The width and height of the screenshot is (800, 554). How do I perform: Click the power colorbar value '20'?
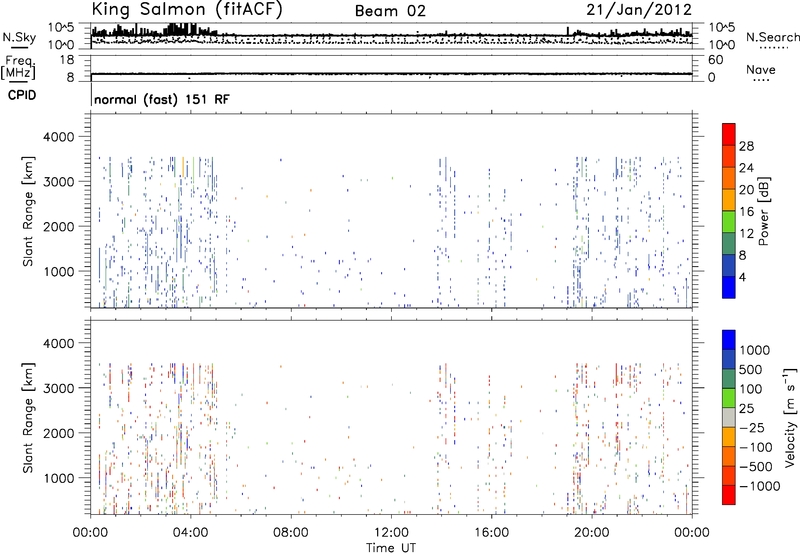coord(746,190)
